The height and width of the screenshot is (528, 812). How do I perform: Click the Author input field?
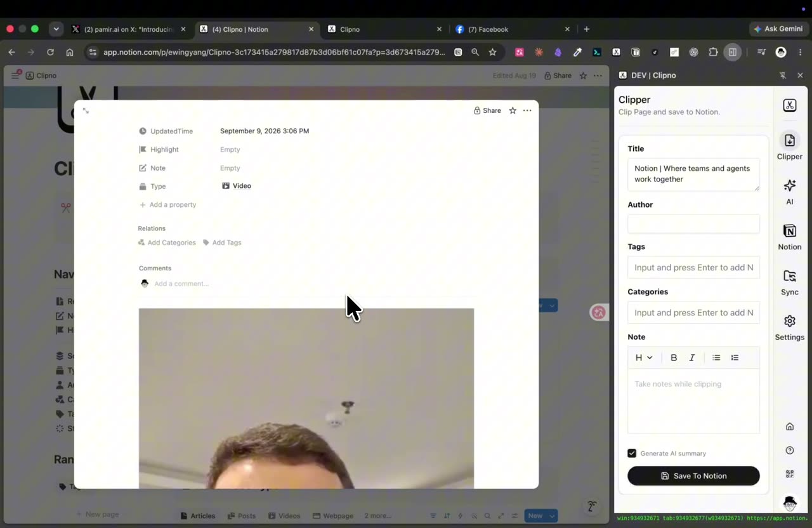693,223
